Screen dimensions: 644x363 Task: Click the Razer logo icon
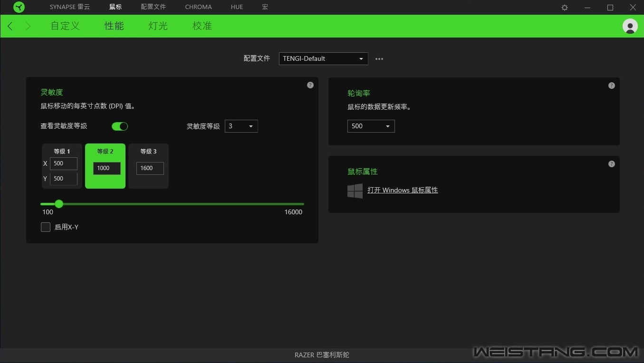tap(19, 7)
